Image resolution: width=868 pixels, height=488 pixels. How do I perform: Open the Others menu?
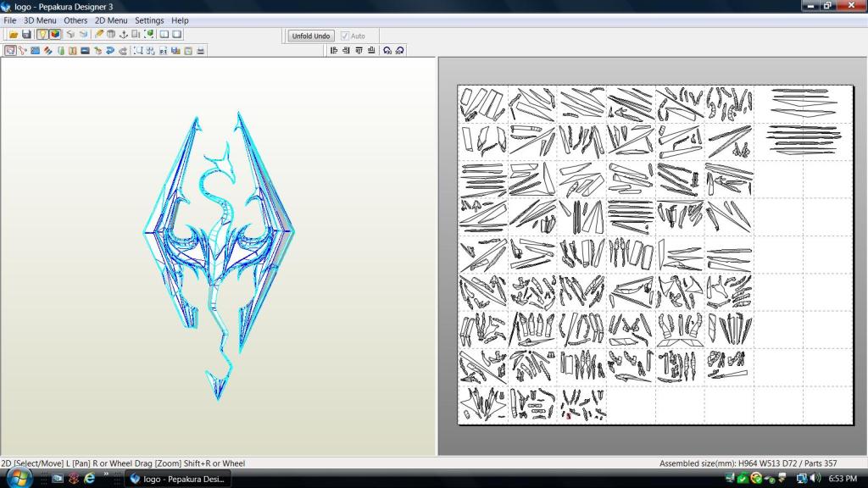coord(75,20)
